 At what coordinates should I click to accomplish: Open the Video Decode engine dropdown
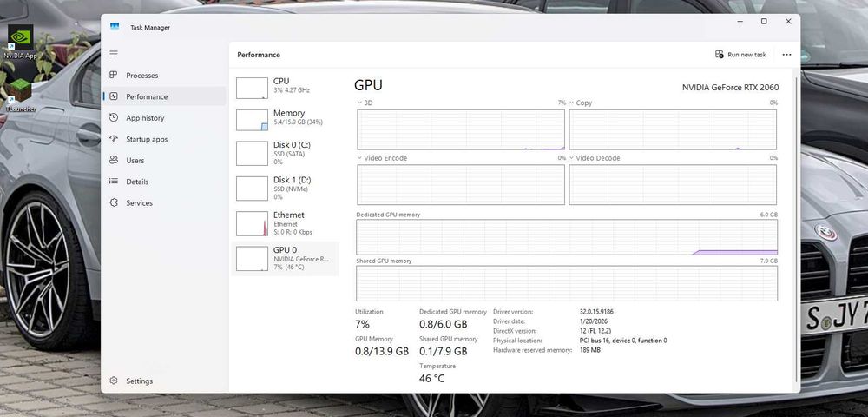[x=572, y=158]
